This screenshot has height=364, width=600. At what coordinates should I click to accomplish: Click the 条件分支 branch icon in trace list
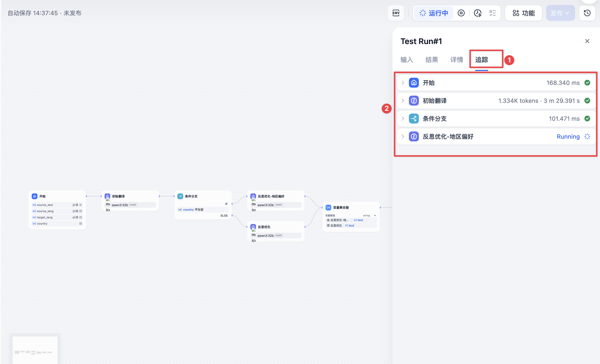(x=414, y=119)
